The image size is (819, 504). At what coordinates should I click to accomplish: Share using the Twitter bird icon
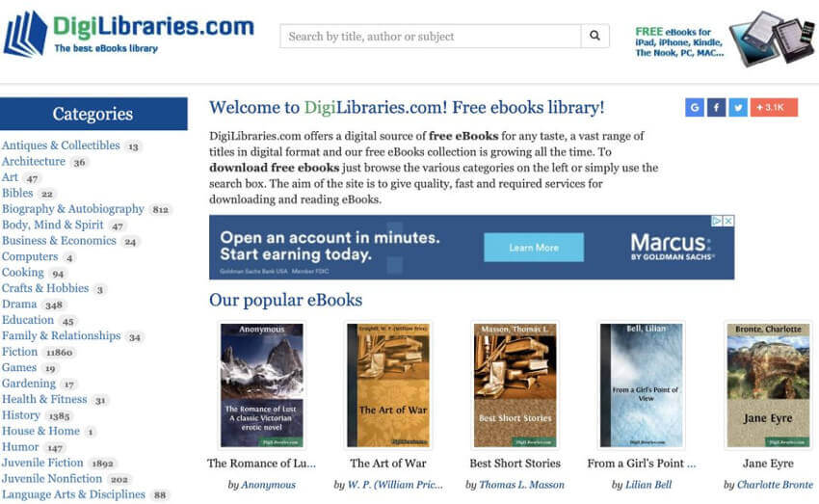point(738,108)
